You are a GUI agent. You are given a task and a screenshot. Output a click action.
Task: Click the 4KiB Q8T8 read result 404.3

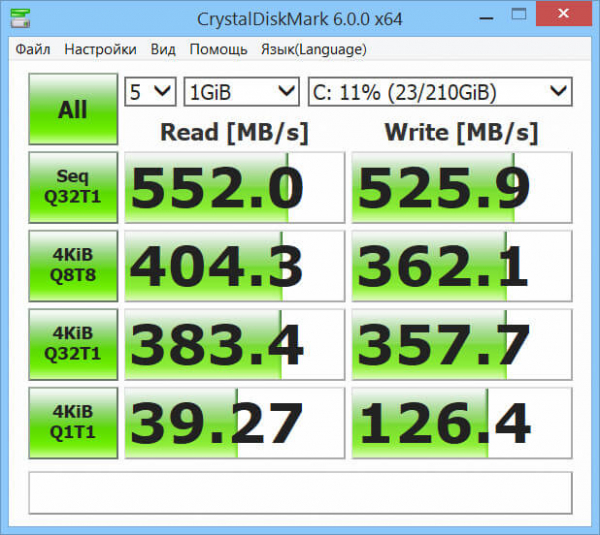[235, 266]
